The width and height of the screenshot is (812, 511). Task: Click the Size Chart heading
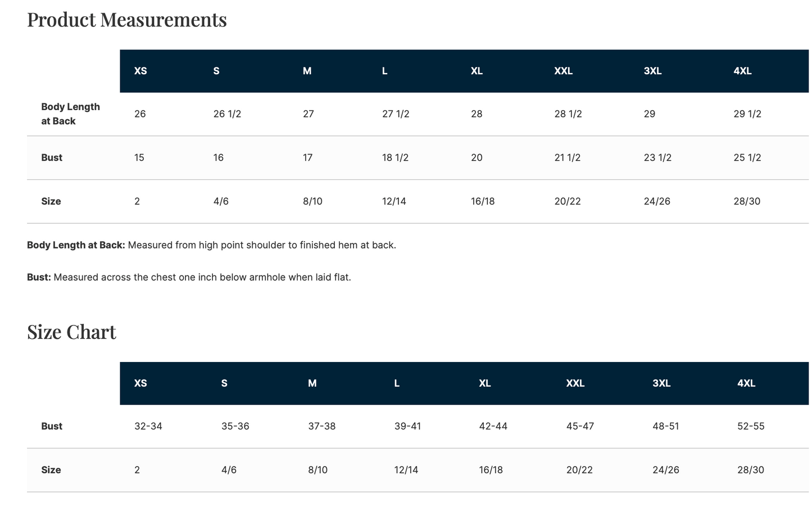[71, 332]
